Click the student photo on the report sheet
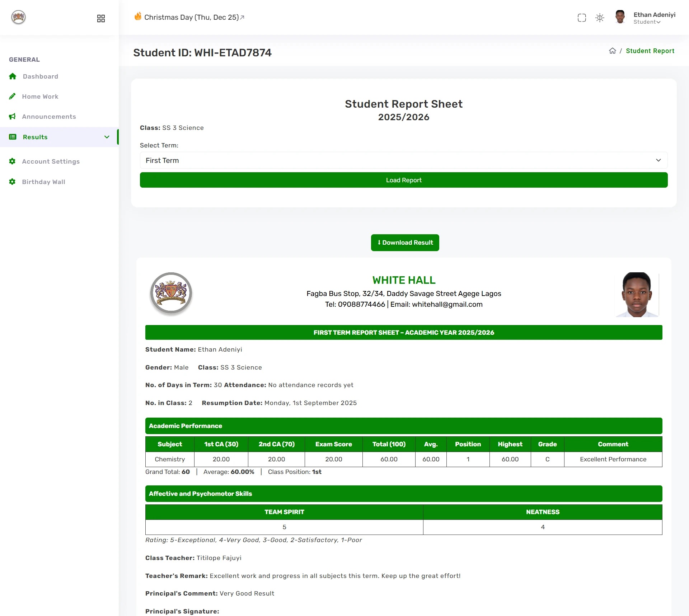689x616 pixels. click(637, 295)
